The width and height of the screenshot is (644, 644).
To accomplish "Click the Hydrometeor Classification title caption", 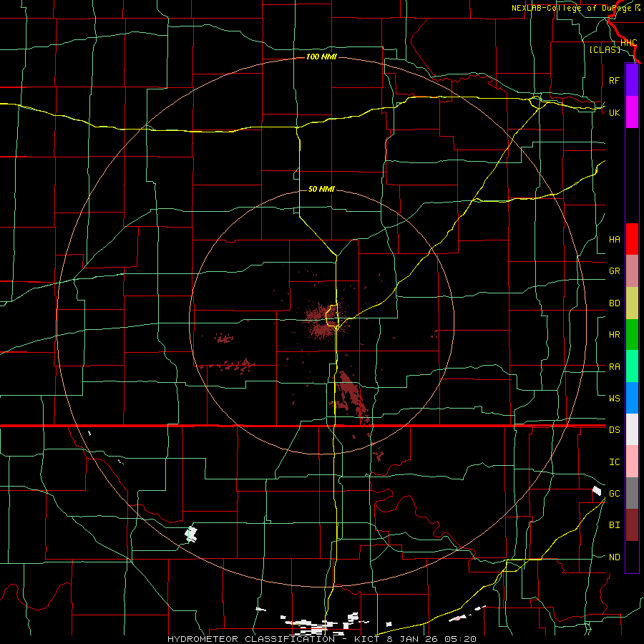I will (321, 639).
